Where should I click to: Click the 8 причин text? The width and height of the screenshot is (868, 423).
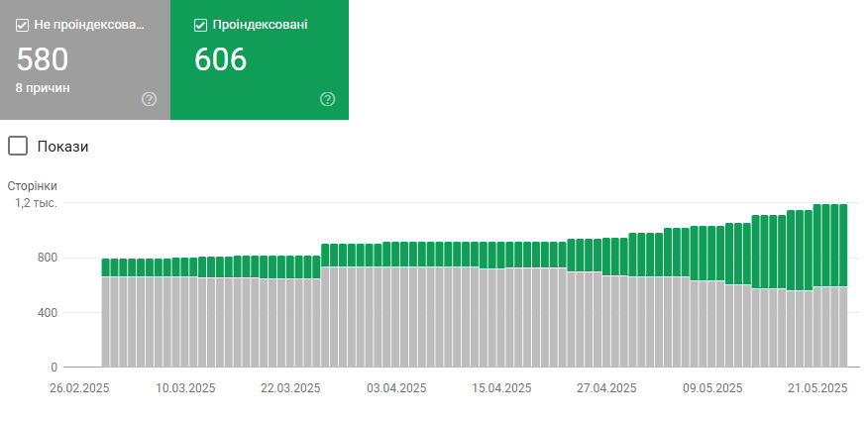click(x=43, y=88)
